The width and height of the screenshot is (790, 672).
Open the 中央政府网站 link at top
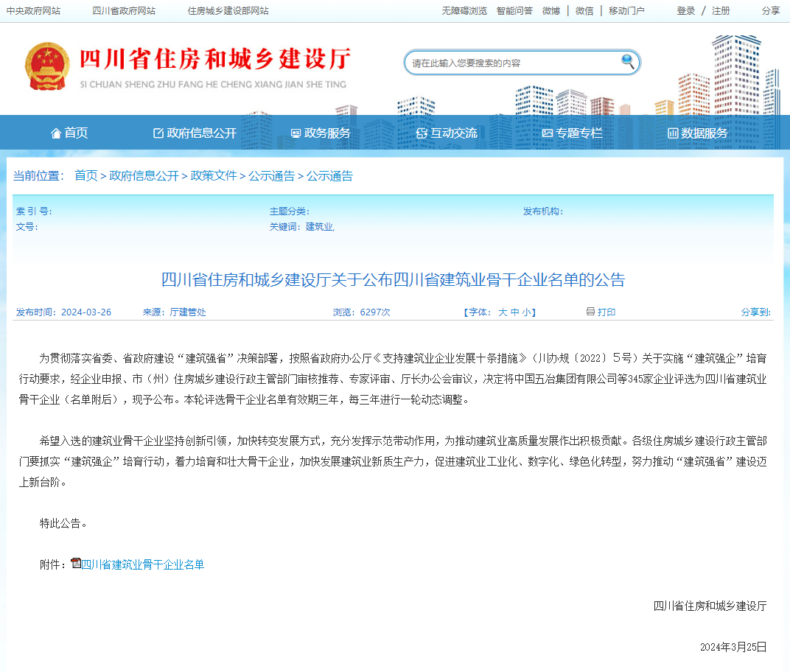click(x=35, y=10)
